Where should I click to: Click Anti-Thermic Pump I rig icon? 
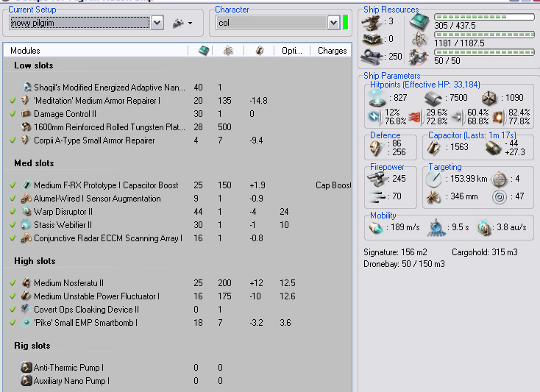(x=26, y=367)
